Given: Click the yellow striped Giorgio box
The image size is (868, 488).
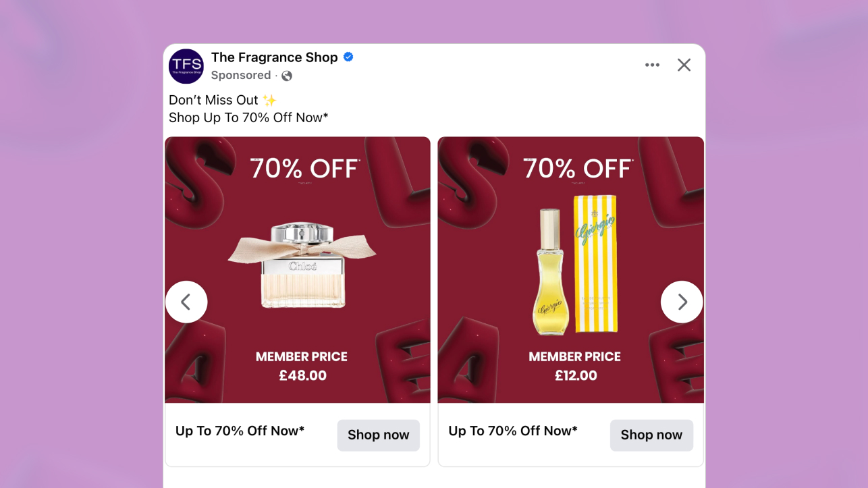Looking at the screenshot, I should pyautogui.click(x=595, y=263).
